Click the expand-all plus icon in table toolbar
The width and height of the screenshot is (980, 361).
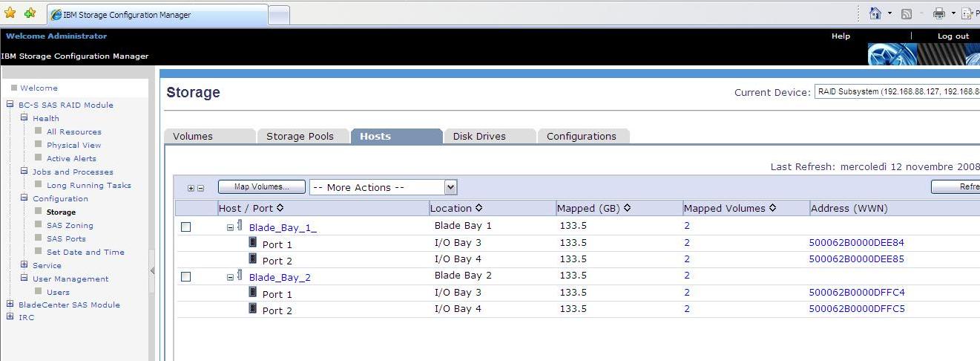(191, 188)
